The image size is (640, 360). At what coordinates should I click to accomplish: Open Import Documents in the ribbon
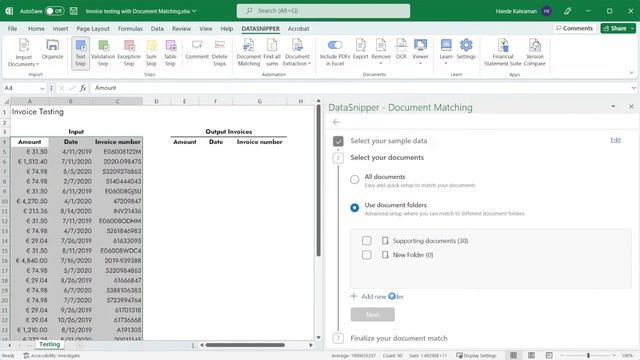click(23, 53)
